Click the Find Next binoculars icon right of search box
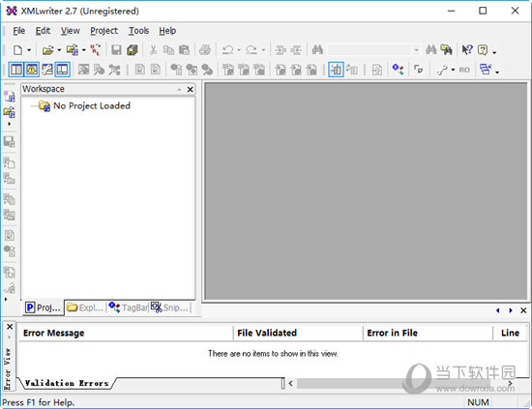 coord(430,50)
